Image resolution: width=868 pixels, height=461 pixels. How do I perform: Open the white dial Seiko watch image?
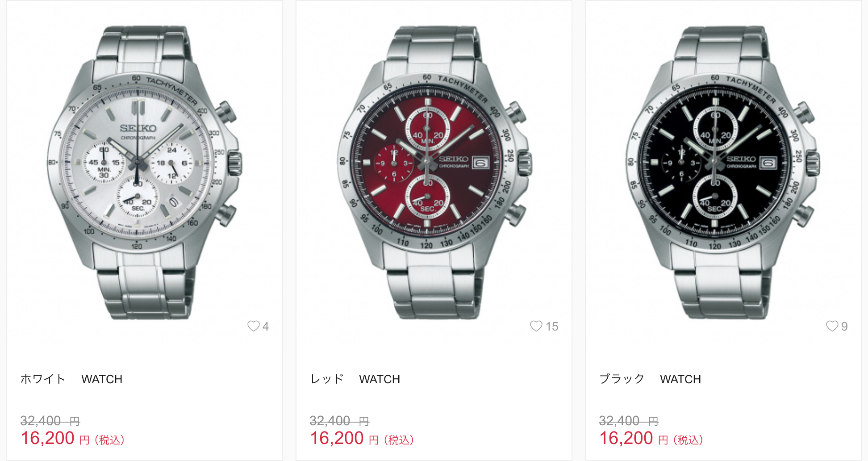tap(145, 172)
